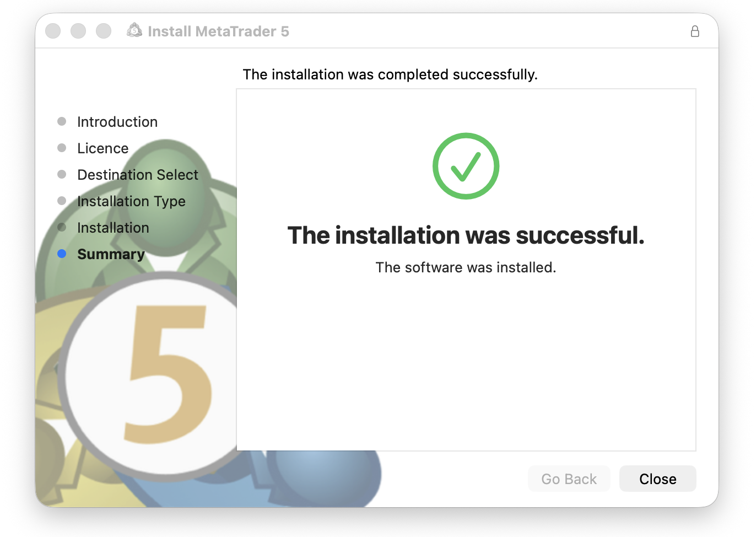Click 'The software was installed' message
The image size is (756, 537).
[x=466, y=267]
